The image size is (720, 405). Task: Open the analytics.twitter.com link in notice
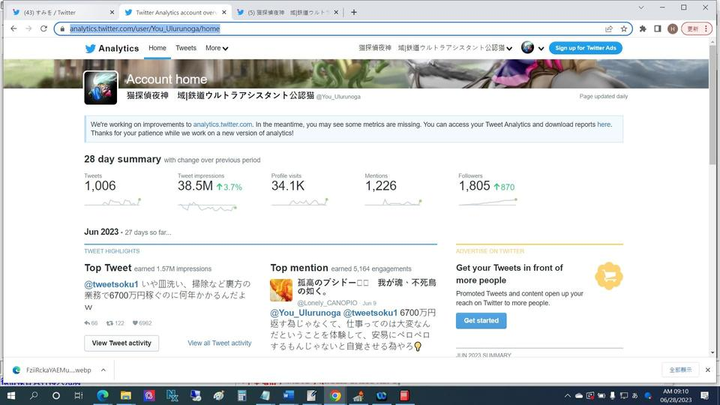tap(222, 124)
